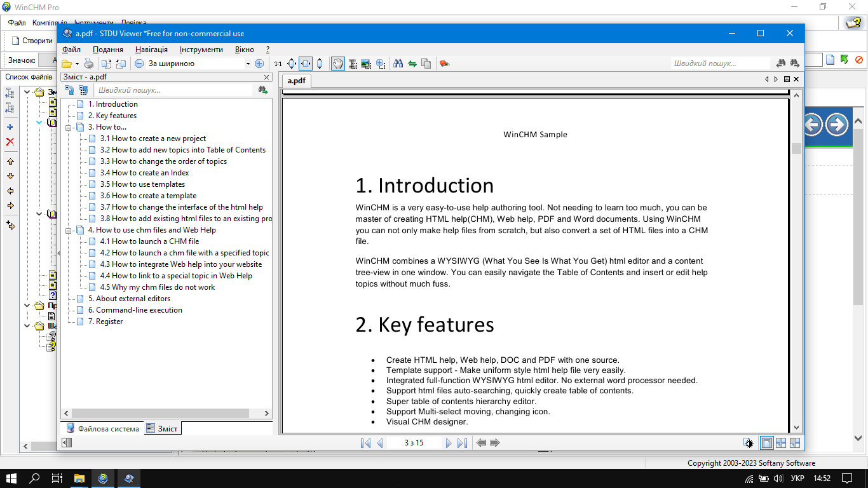This screenshot has height=488, width=868.
Task: Click the quick search field in contents panel
Action: click(173, 90)
